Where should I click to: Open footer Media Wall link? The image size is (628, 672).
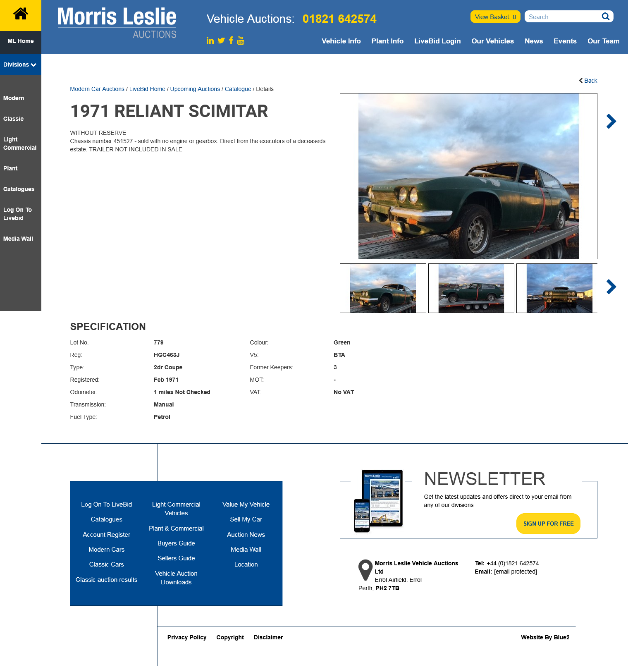tap(246, 550)
